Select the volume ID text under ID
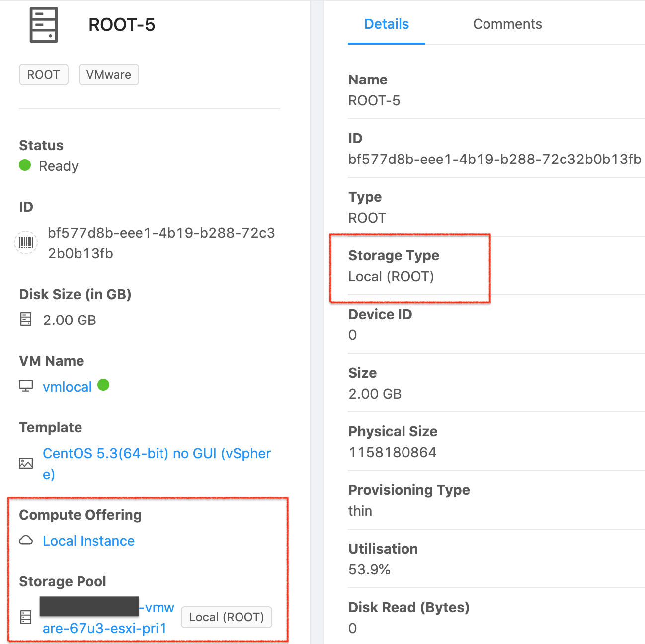Viewport: 645px width, 644px height. click(161, 233)
